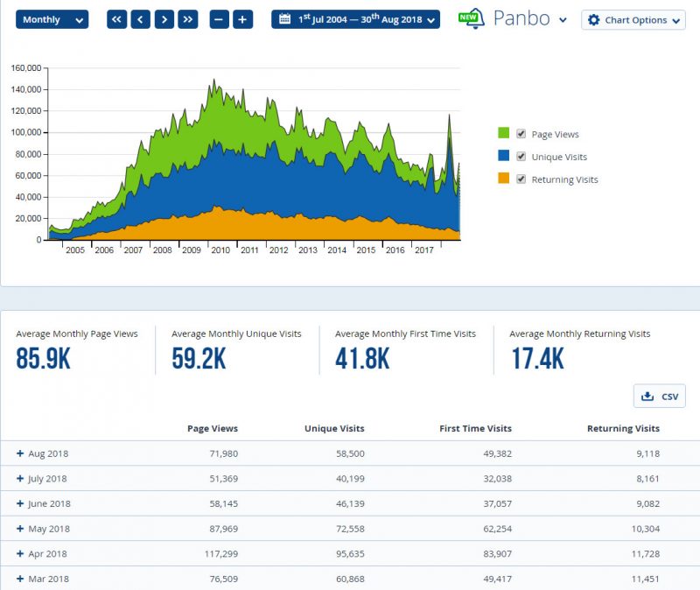Click the green NEW notification bell icon
Viewport: 700px width, 590px height.
(472, 19)
